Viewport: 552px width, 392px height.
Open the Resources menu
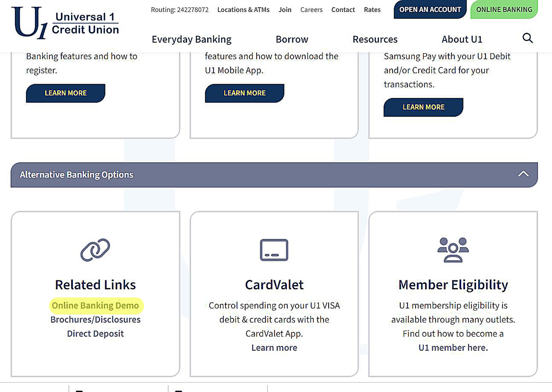375,39
